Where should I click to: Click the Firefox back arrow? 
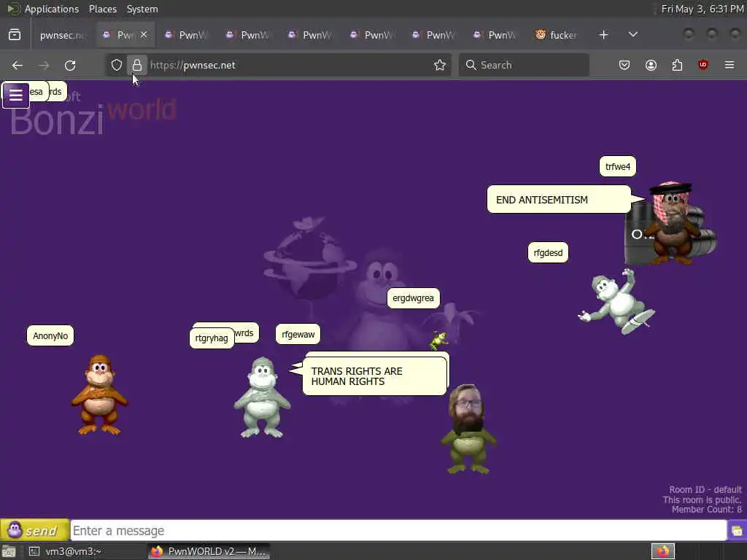point(18,65)
